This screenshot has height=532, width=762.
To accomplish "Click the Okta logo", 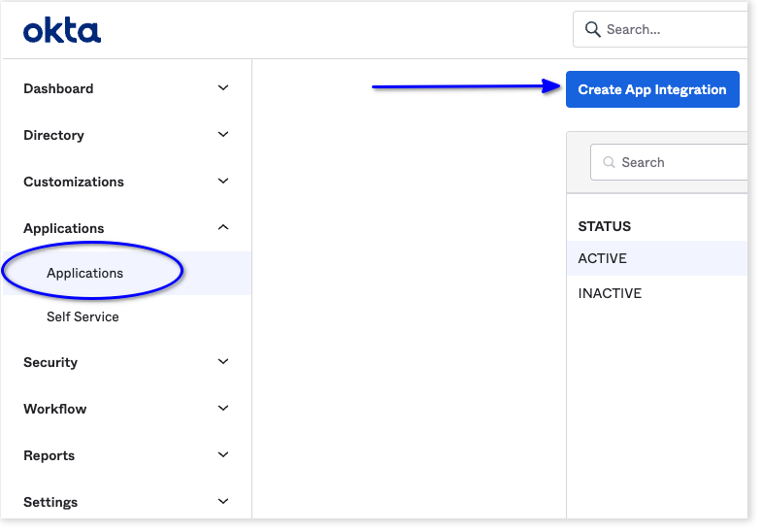I will click(x=62, y=31).
